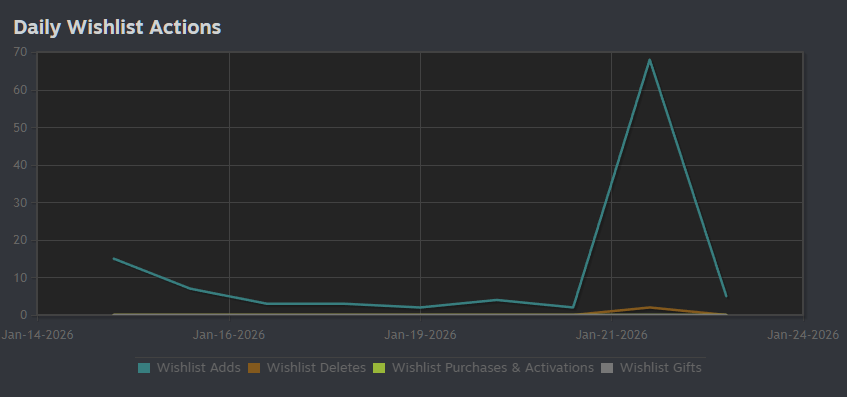This screenshot has height=397, width=847.
Task: Toggle the Wishlist Deletes legend label
Action: [316, 368]
